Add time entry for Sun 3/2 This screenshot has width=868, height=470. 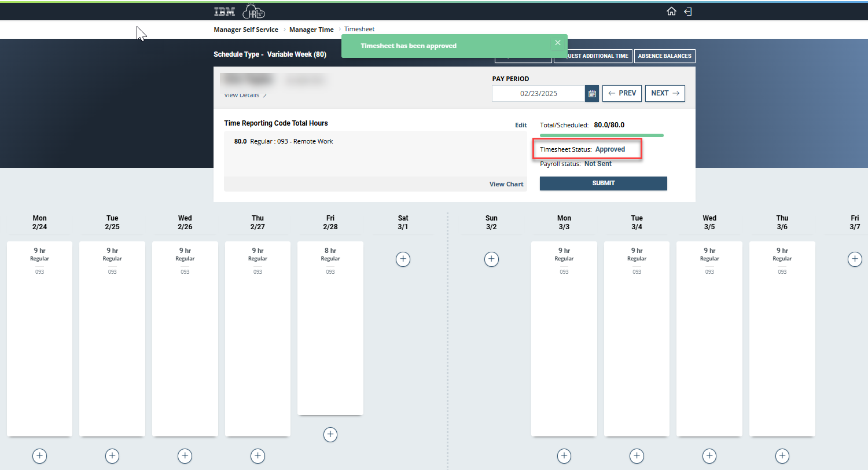pos(491,259)
